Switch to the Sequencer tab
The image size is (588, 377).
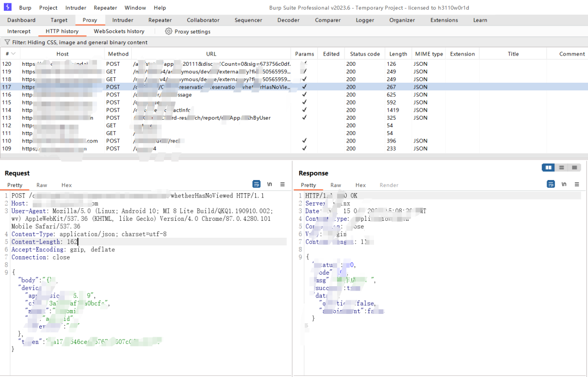coord(248,20)
